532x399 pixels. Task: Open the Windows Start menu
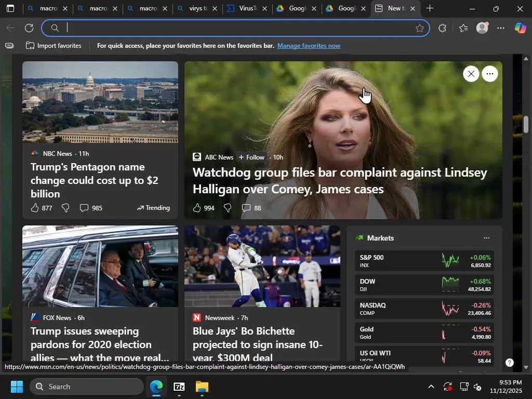tap(17, 387)
